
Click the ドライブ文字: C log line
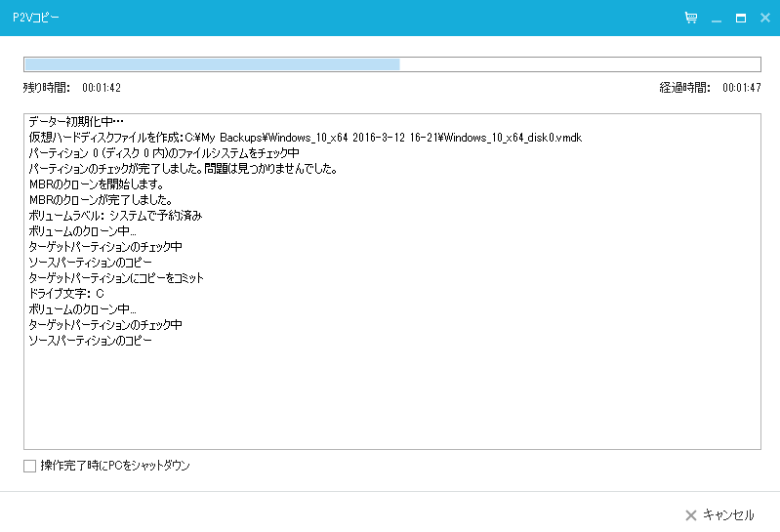[66, 294]
